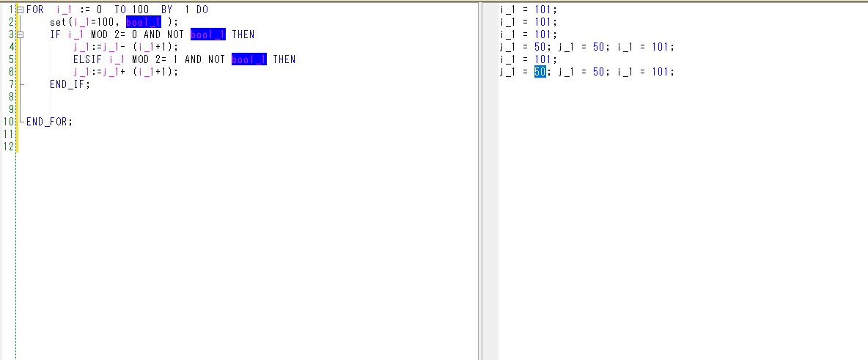Click i_1 = 101 at end of fourth monitor row
The image size is (868, 360).
tap(645, 47)
